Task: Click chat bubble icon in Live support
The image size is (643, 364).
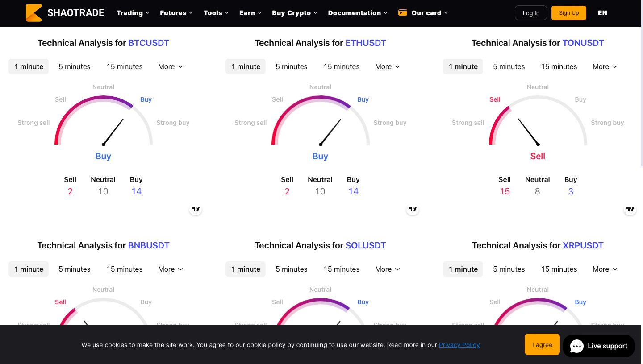Action: pyautogui.click(x=577, y=346)
